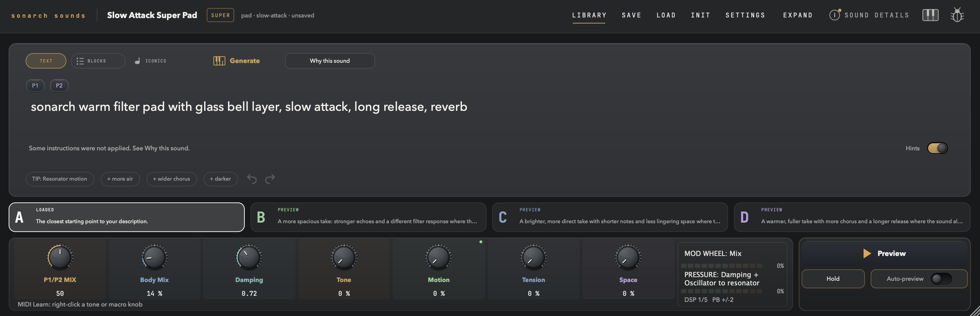
Task: Click SAVE in the top menu
Action: pyautogui.click(x=632, y=15)
